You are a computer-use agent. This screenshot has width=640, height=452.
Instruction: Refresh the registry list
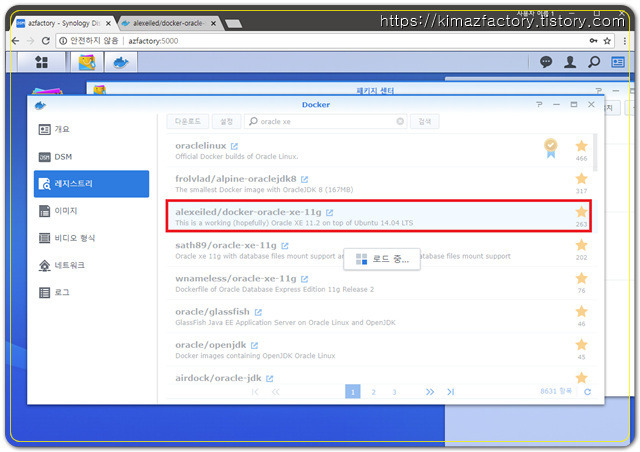[587, 392]
